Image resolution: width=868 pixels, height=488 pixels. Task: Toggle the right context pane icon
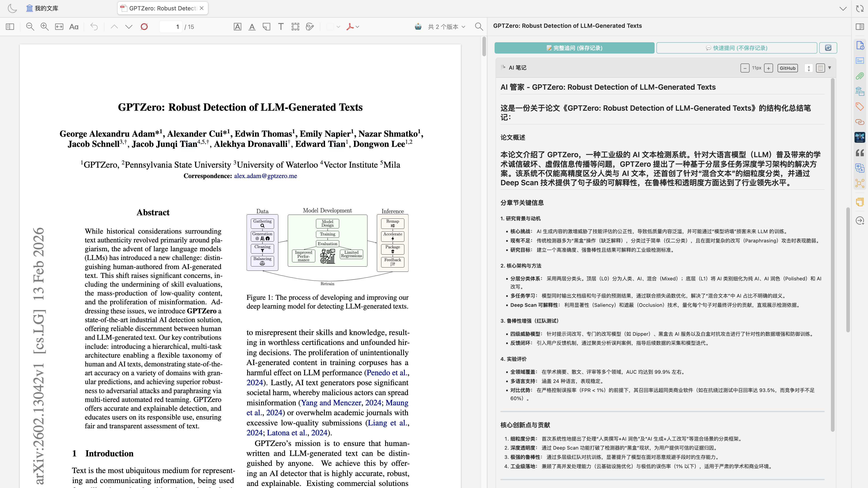click(860, 27)
